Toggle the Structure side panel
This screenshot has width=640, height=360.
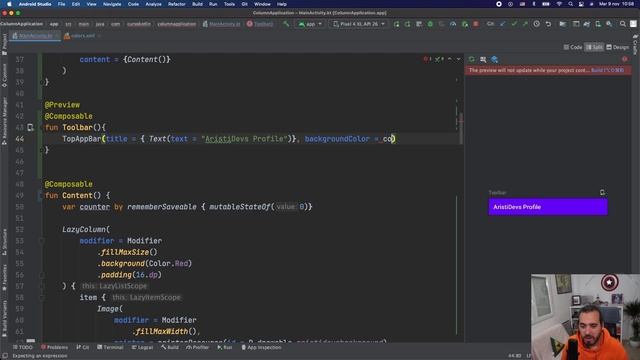click(x=4, y=242)
